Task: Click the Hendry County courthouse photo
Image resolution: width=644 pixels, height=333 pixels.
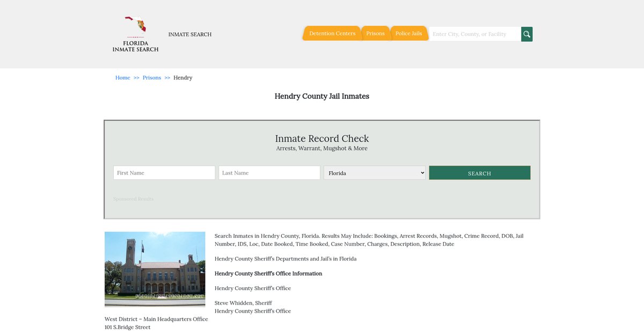Action: coord(155,269)
